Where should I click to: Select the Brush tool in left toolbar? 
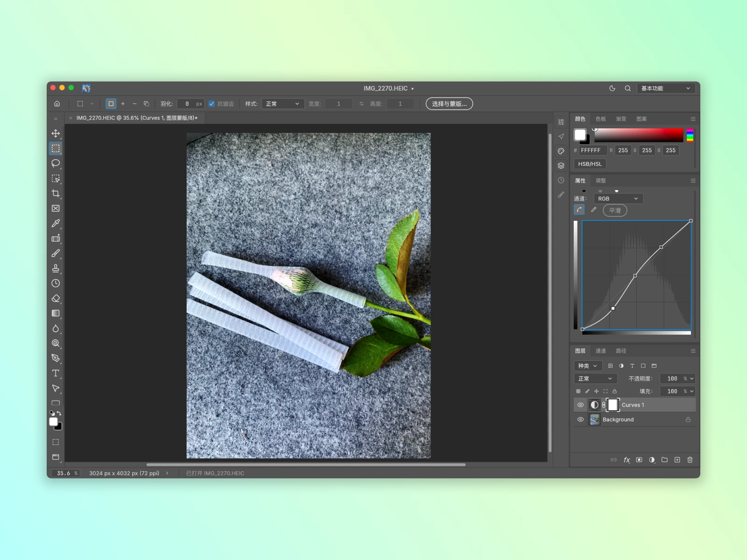pyautogui.click(x=56, y=253)
